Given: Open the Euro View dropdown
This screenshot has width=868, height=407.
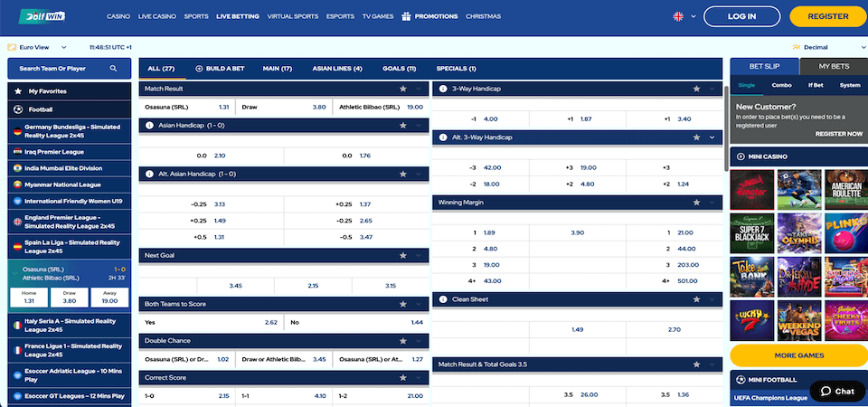Looking at the screenshot, I should [63, 48].
